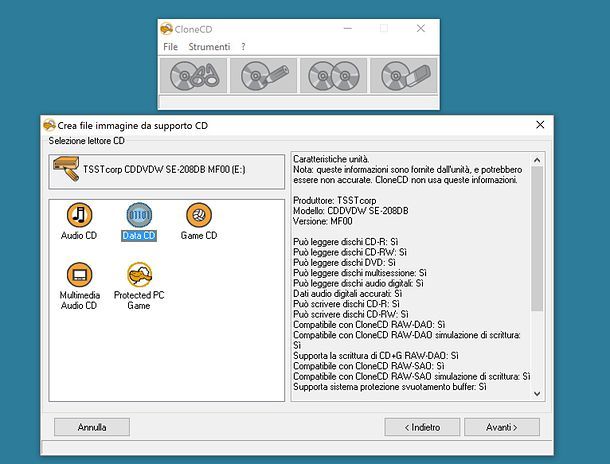The image size is (610, 464).
Task: Click the Write from Image File toolbar icon
Action: (263, 76)
